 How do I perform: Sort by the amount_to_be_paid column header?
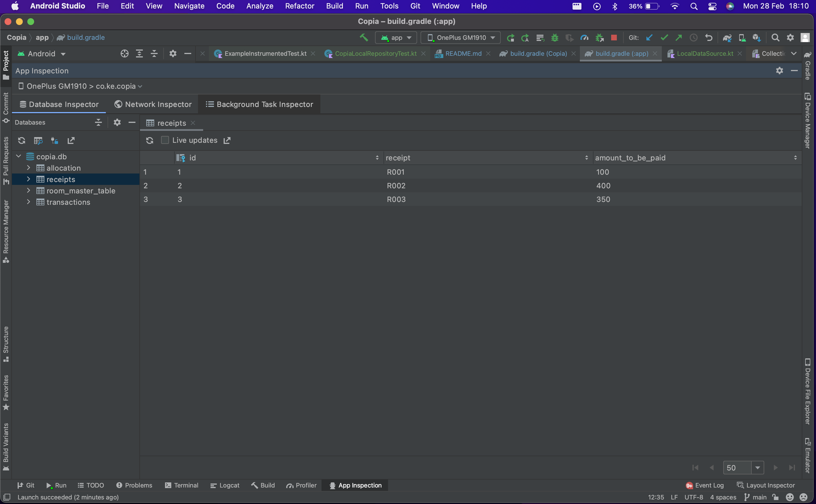click(x=630, y=158)
